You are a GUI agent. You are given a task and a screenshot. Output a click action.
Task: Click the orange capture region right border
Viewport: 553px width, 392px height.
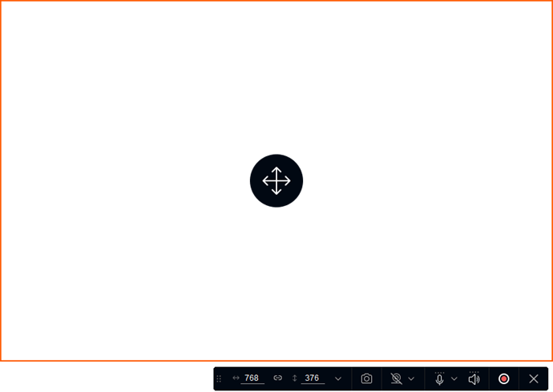pos(552,180)
